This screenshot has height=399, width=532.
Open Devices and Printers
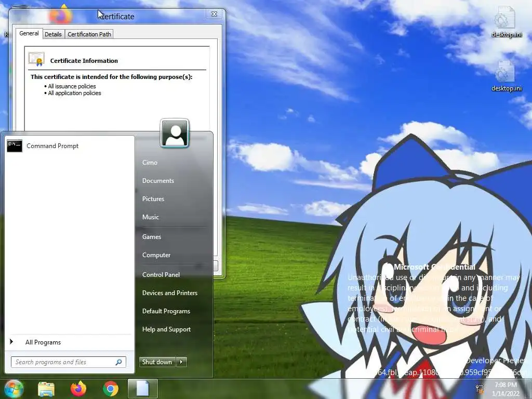click(170, 293)
